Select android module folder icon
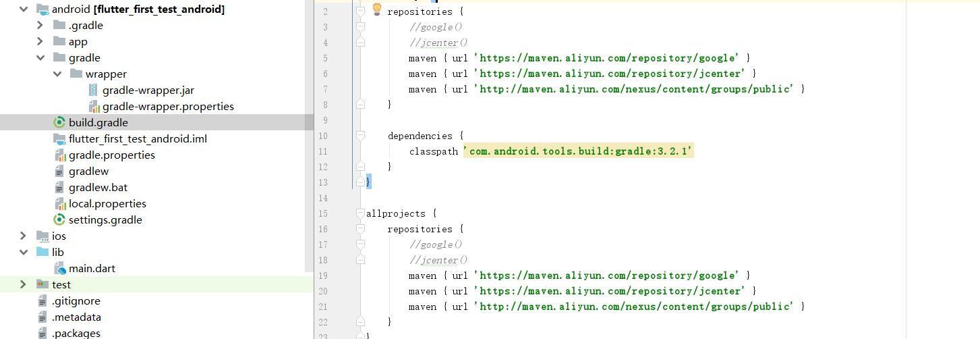The image size is (980, 339). pyautogui.click(x=42, y=9)
